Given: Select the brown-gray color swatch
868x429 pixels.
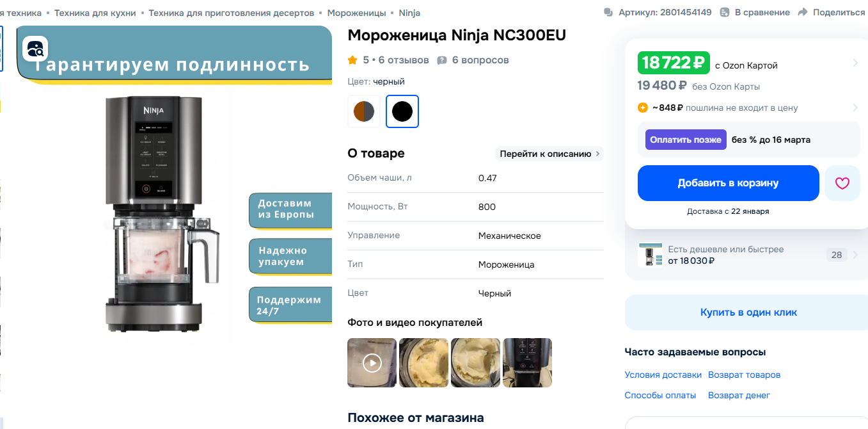Looking at the screenshot, I should tap(364, 111).
